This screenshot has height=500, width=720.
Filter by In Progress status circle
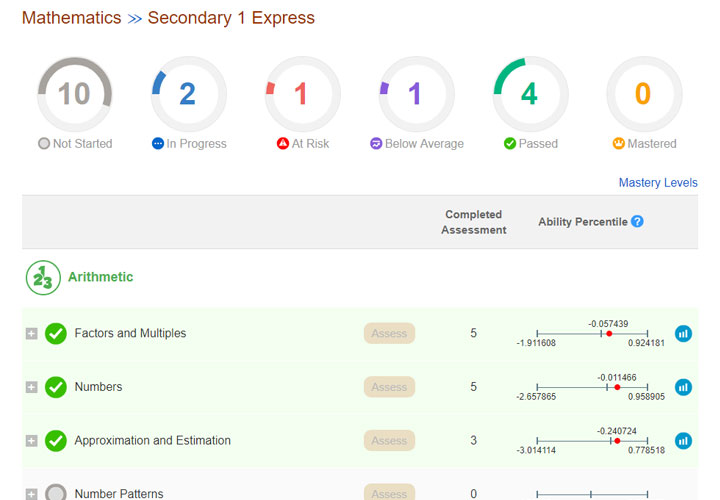(x=188, y=94)
